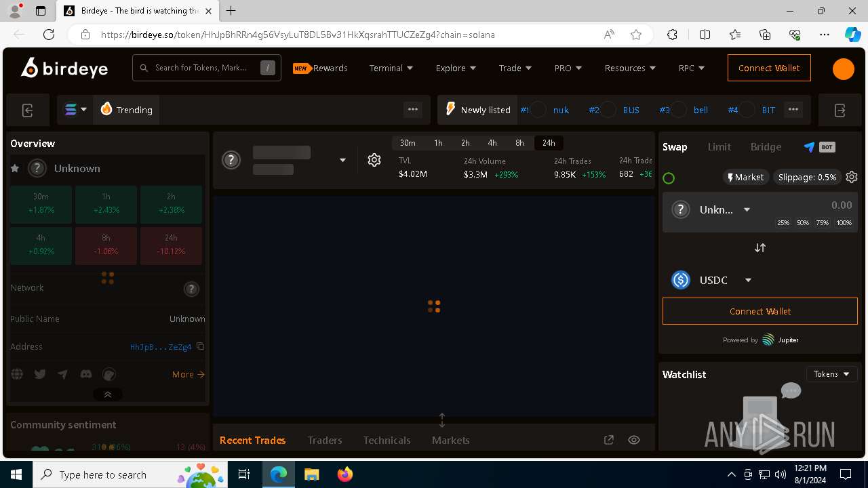The height and width of the screenshot is (488, 868).
Task: Switch to the Traders tab
Action: pyautogui.click(x=325, y=440)
